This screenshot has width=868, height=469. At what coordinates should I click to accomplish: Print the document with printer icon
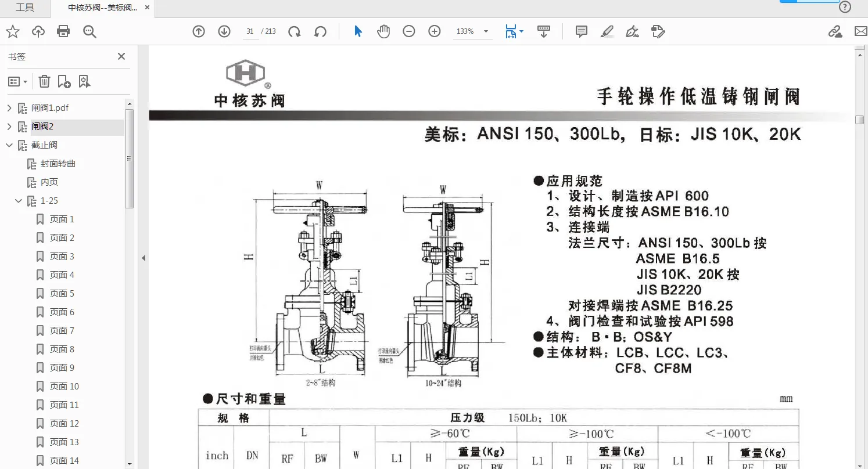click(63, 31)
